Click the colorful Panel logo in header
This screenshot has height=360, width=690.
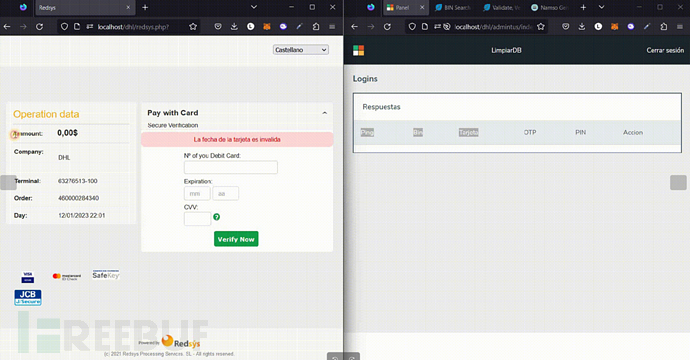pos(359,50)
